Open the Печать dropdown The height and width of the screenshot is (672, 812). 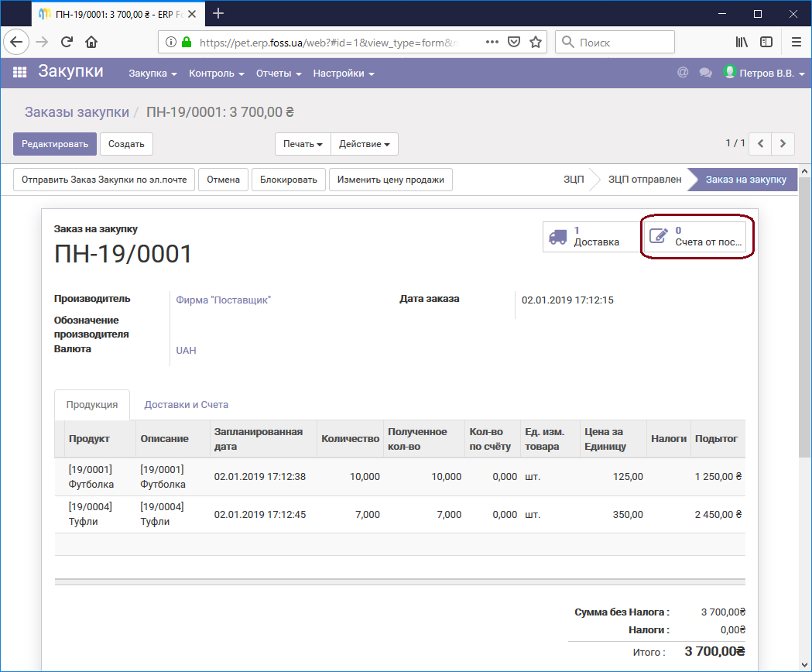click(303, 144)
